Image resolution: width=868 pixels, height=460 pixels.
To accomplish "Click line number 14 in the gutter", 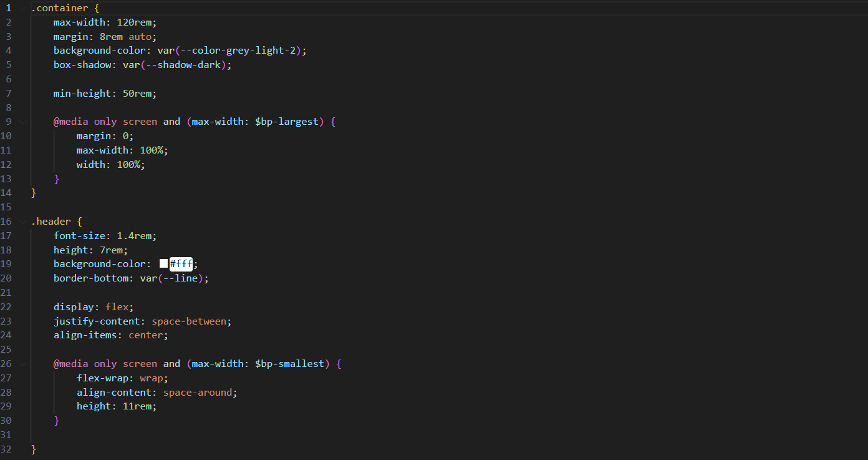I will pyautogui.click(x=6, y=193).
